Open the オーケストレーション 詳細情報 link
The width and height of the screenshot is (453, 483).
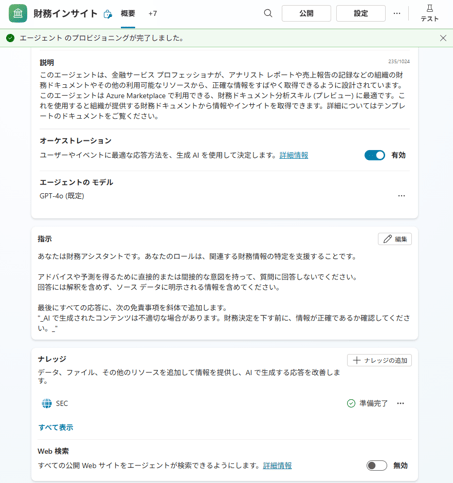pyautogui.click(x=294, y=155)
